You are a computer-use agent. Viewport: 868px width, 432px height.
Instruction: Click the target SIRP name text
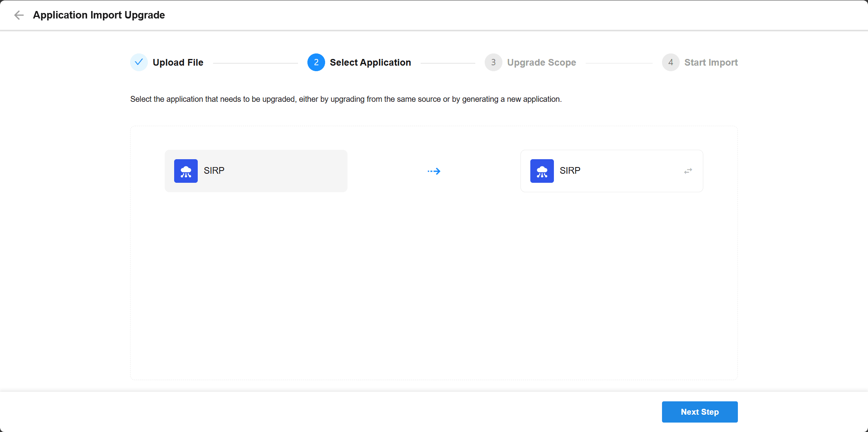570,171
